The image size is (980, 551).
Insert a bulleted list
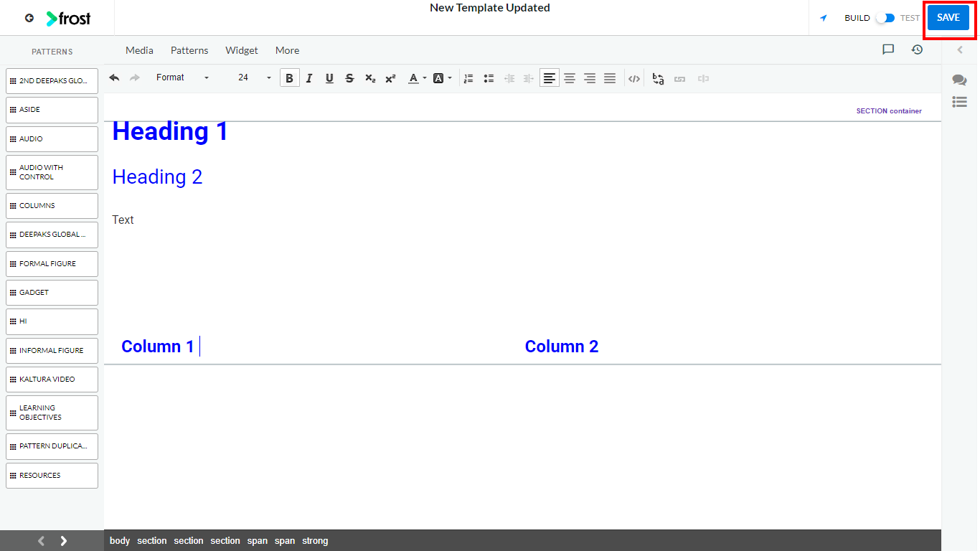(489, 78)
